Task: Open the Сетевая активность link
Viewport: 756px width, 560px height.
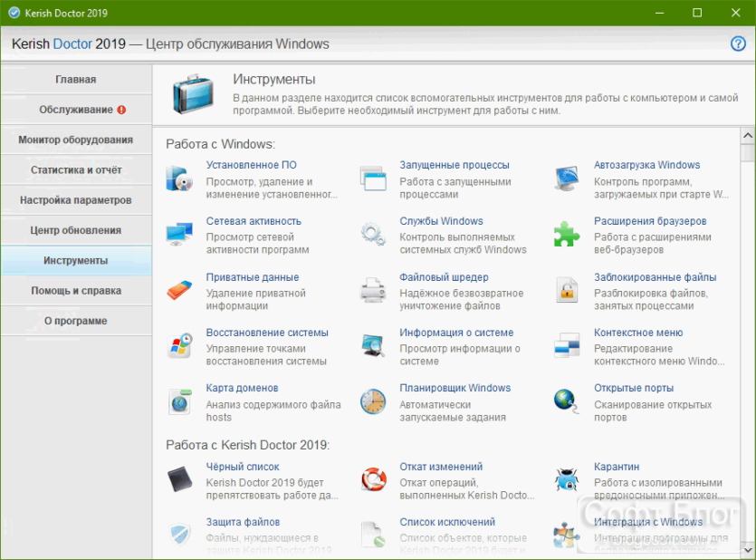Action: 254,221
